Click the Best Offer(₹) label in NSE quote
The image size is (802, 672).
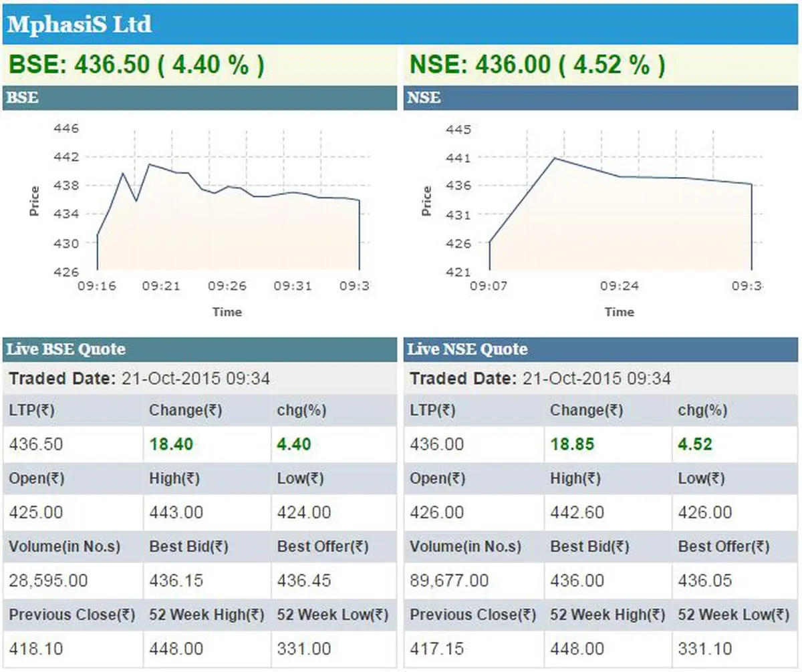724,546
